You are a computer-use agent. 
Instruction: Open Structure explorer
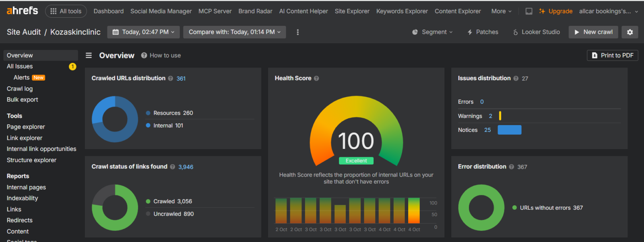pyautogui.click(x=31, y=160)
